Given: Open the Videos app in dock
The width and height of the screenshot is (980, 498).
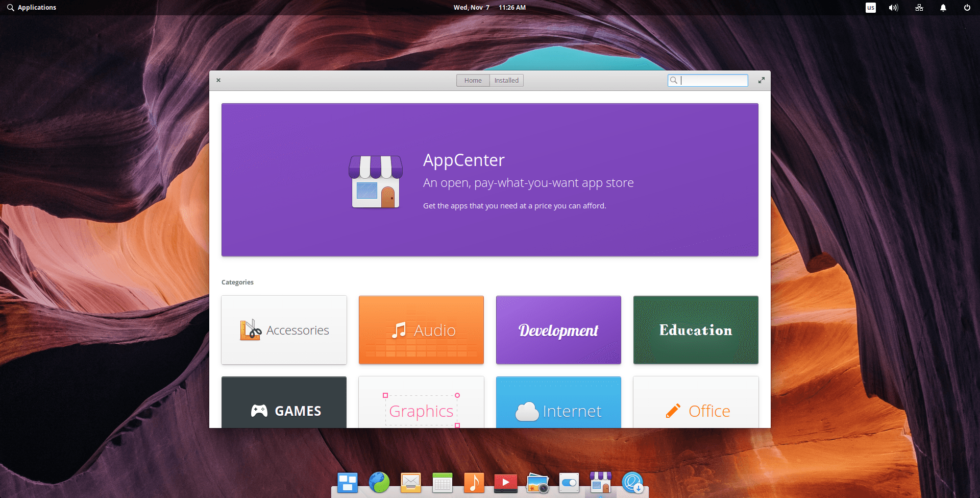Looking at the screenshot, I should coord(506,483).
